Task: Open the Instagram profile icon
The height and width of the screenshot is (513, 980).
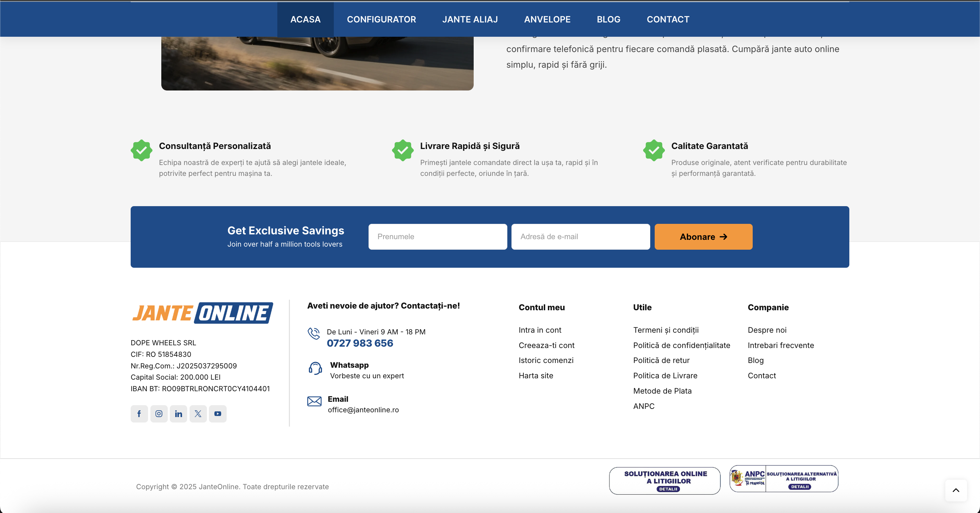Action: point(159,413)
